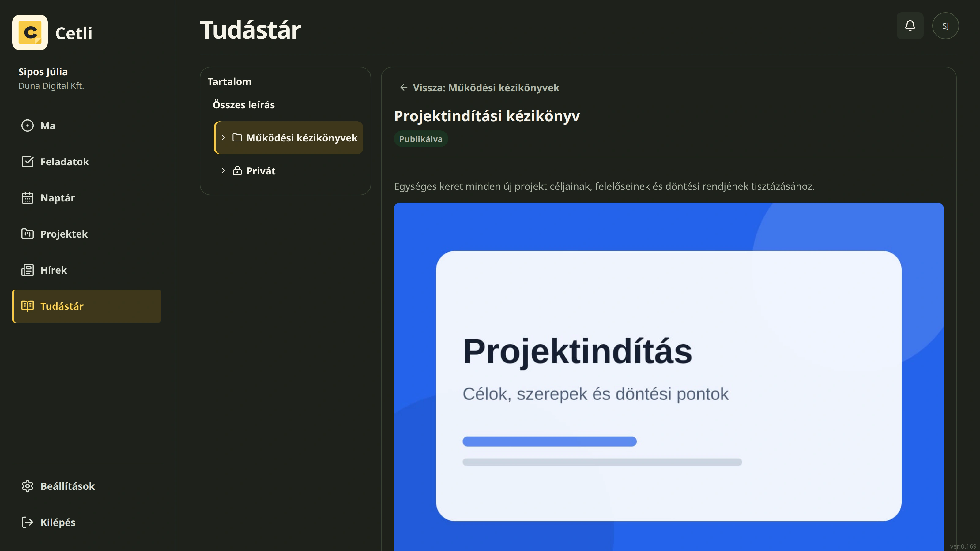Click the Cetli logo icon
Image resolution: width=980 pixels, height=551 pixels.
[x=30, y=33]
